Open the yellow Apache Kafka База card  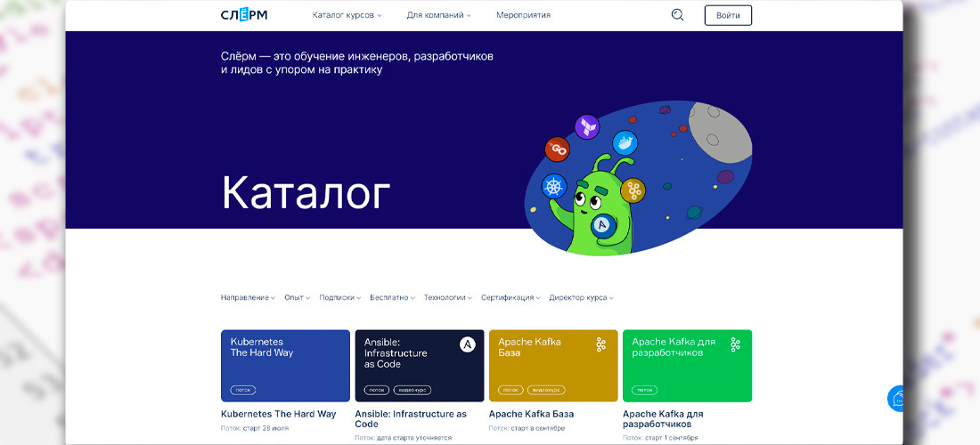pos(553,366)
